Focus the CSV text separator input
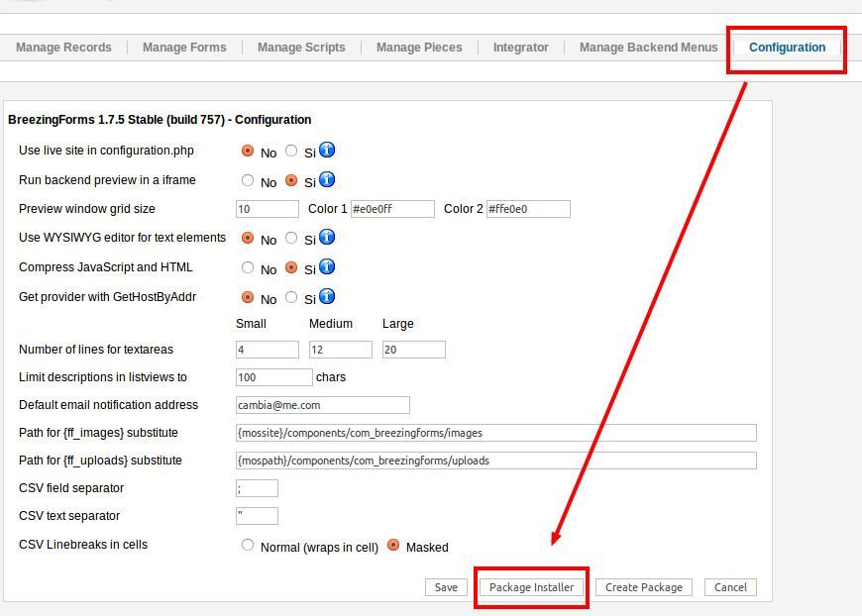This screenshot has height=616, width=862. coord(257,516)
